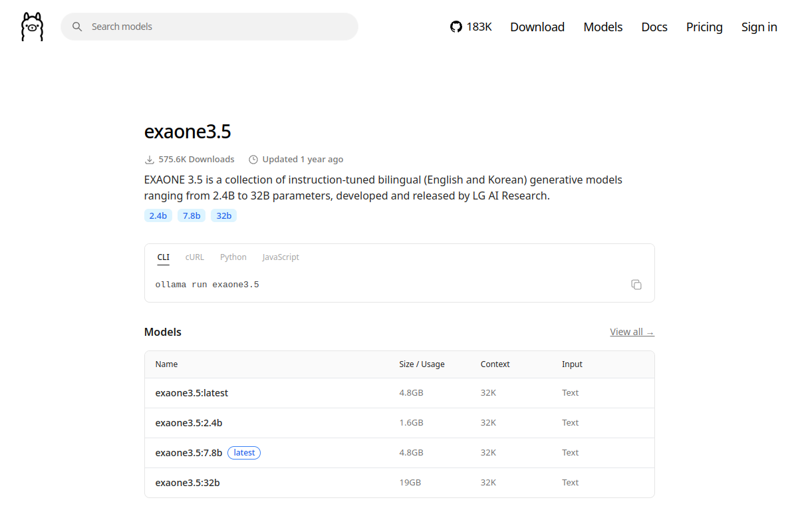Open the exaone3.5:32b model row
This screenshot has width=798, height=532.
(x=400, y=483)
